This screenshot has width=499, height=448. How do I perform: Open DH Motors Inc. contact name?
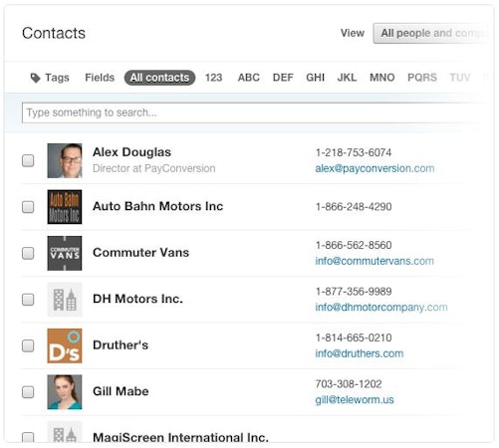click(137, 299)
